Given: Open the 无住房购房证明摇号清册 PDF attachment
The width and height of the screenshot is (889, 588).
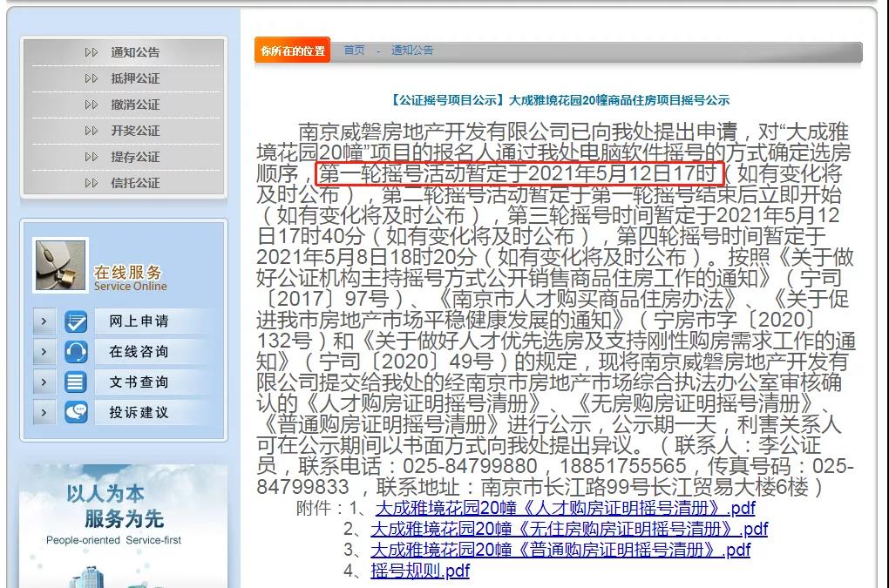Looking at the screenshot, I should click(569, 529).
